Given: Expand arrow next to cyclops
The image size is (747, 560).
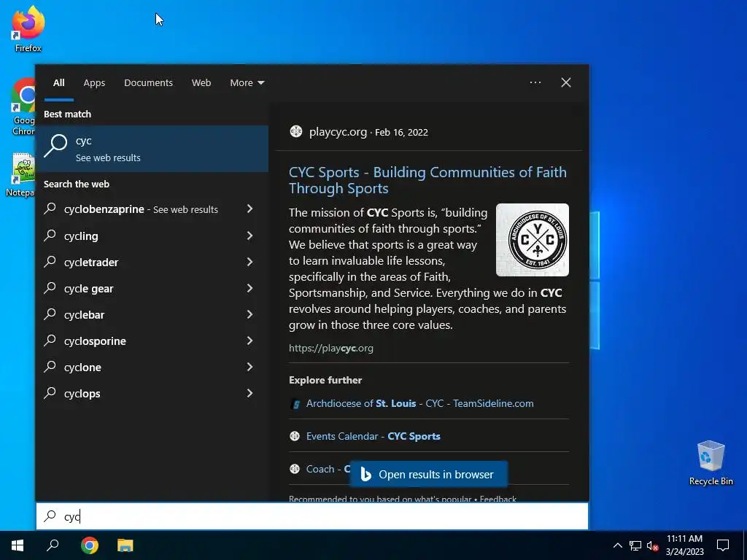Looking at the screenshot, I should click(x=249, y=393).
